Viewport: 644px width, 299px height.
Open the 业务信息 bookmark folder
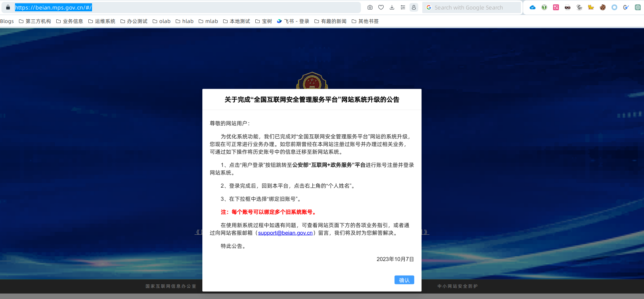[x=70, y=21]
